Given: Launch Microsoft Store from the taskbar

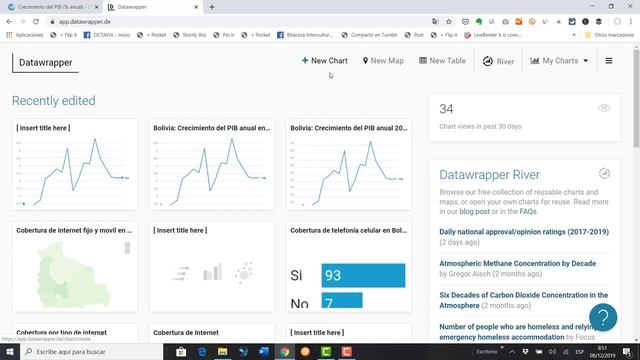Looking at the screenshot, I should click(181, 351).
